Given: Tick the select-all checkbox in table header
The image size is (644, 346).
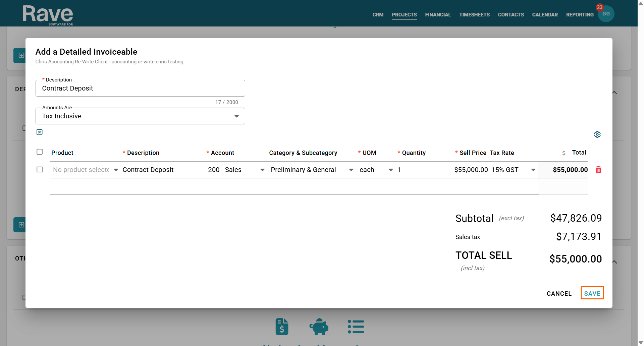Looking at the screenshot, I should coord(40,152).
